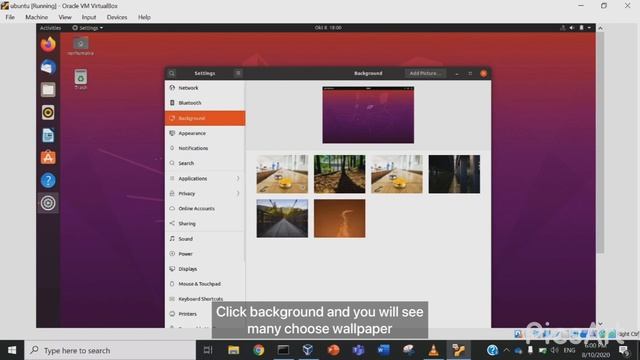This screenshot has width=640, height=360.
Task: Go to Sound settings
Action: click(205, 239)
